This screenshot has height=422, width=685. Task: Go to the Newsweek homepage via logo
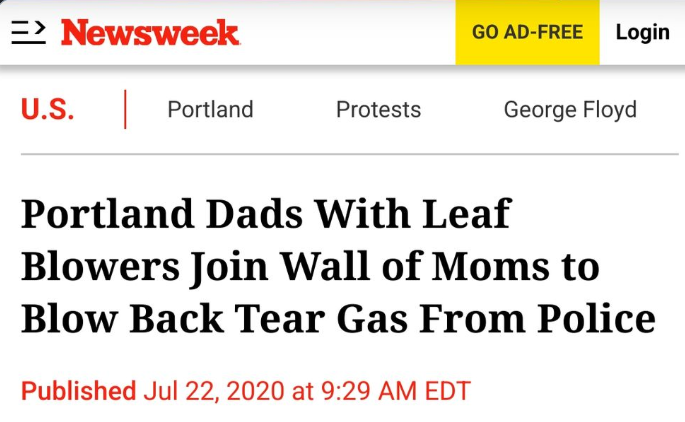(150, 32)
